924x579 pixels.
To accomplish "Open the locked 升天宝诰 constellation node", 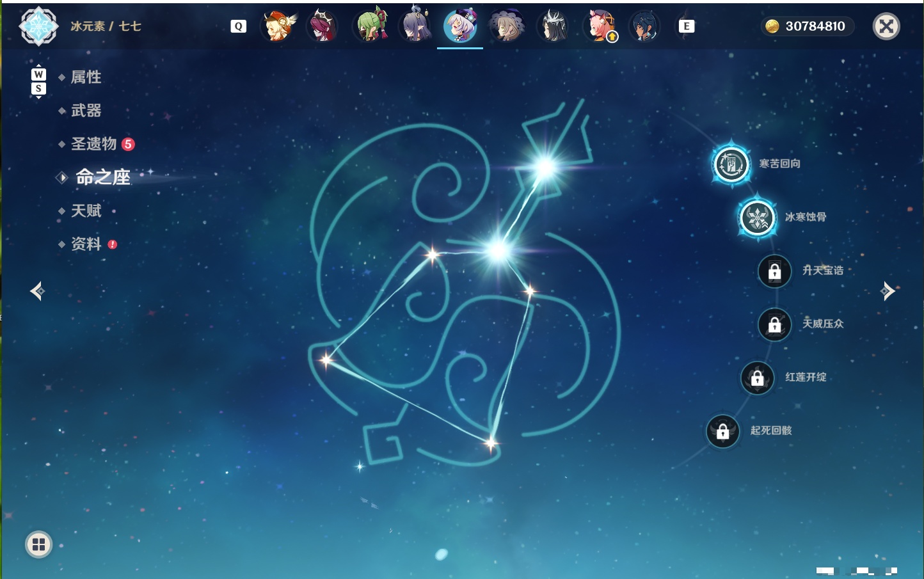I will click(775, 271).
